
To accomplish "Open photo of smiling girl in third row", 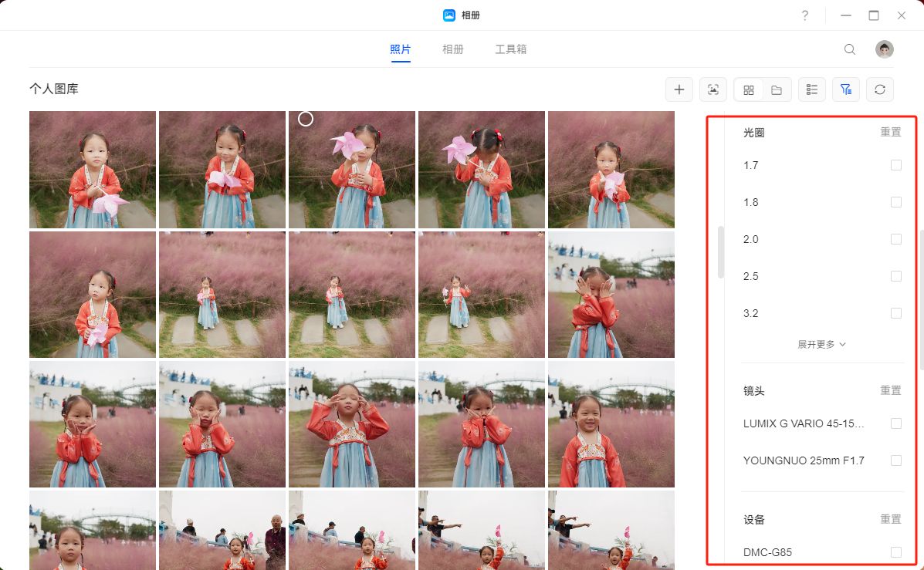I will tap(611, 424).
